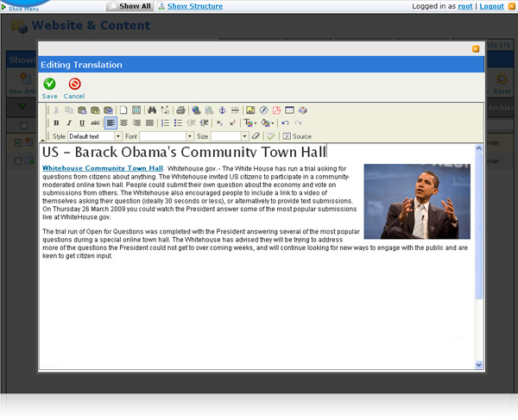
Task: Switch to Source view
Action: [297, 136]
